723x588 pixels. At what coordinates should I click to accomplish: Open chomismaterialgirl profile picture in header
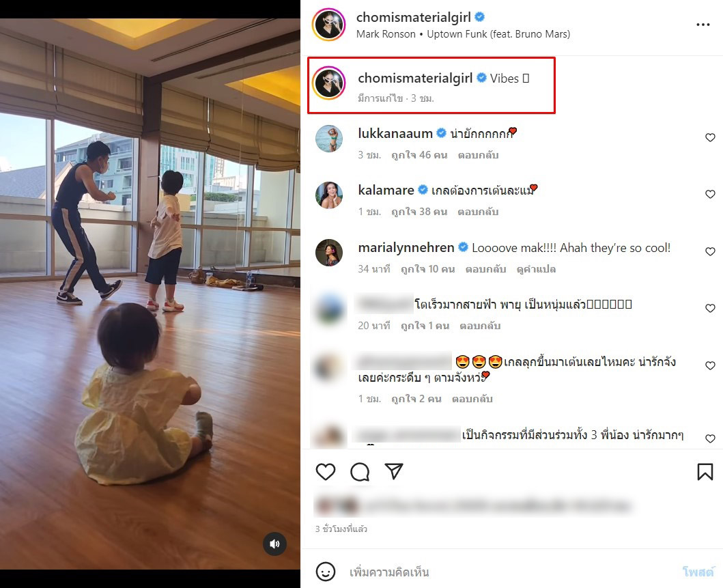click(328, 25)
